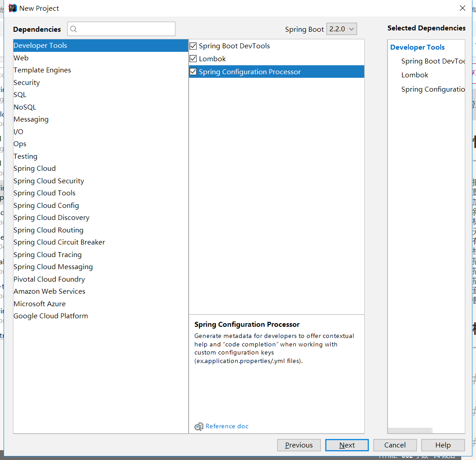This screenshot has width=476, height=460.
Task: Select Spring Boot DevTools in Selected Dependencies
Action: coord(433,61)
